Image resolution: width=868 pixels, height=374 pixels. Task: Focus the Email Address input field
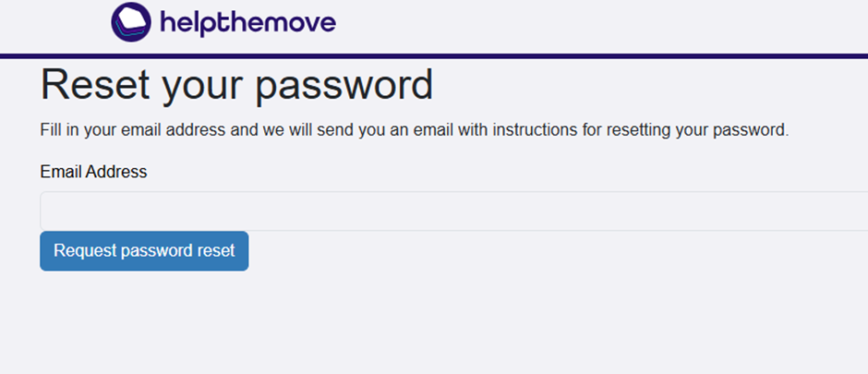452,211
